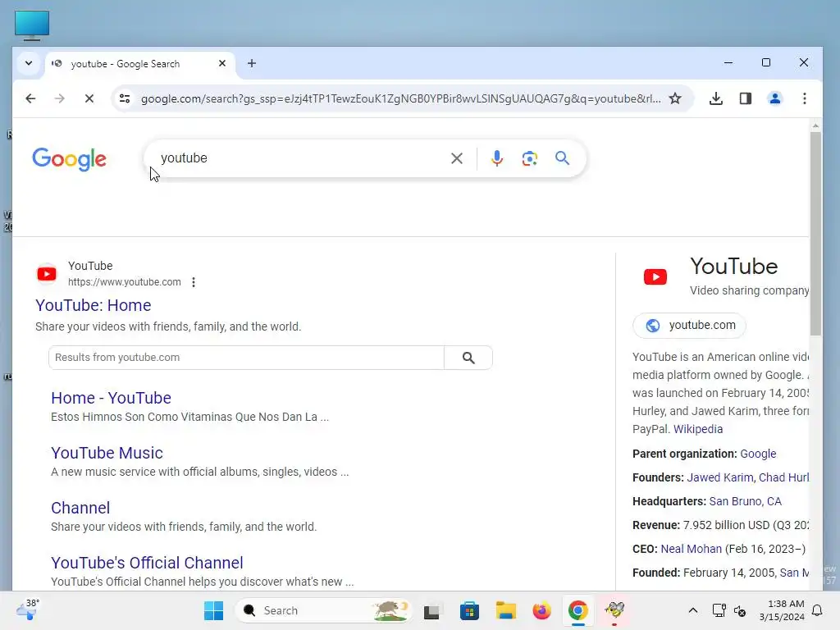Open Home - YouTube sitelink

pos(111,398)
